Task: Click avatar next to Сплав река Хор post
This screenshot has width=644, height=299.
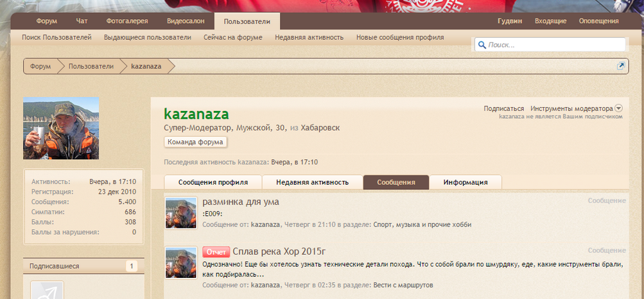Action: pyautogui.click(x=180, y=263)
